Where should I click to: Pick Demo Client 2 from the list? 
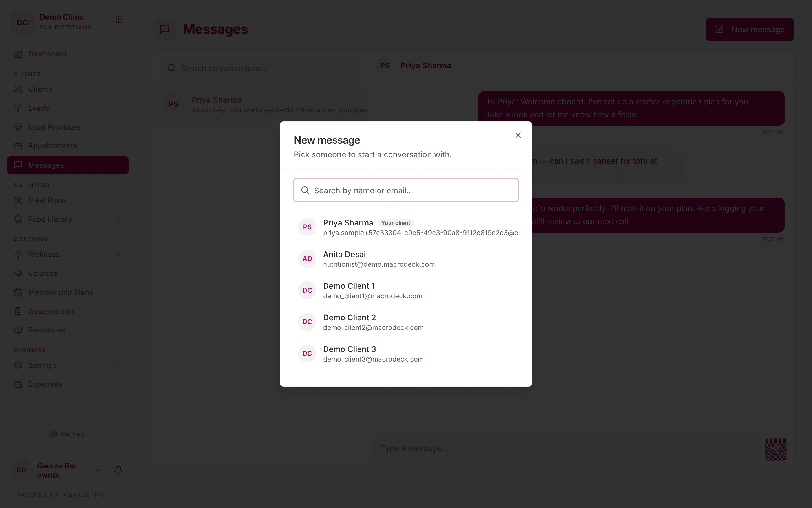pyautogui.click(x=406, y=322)
